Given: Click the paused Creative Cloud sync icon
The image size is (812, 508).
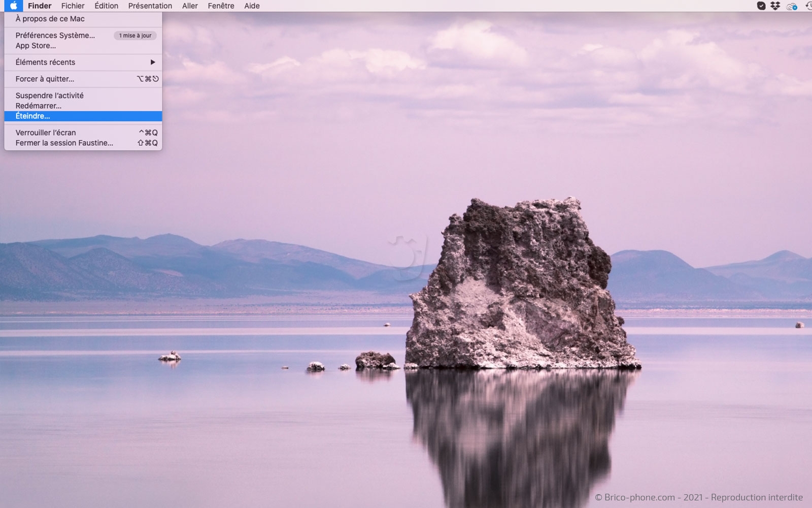Looking at the screenshot, I should 792,6.
